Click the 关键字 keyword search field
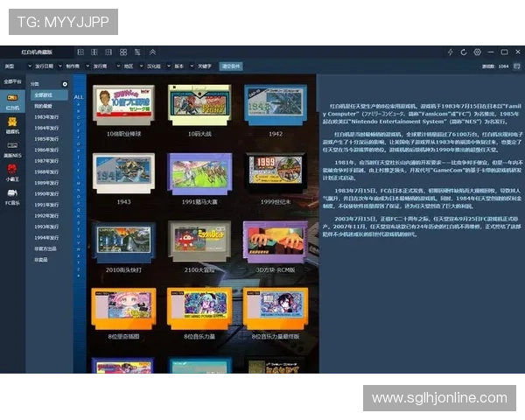Image resolution: width=525 pixels, height=420 pixels. [x=205, y=66]
